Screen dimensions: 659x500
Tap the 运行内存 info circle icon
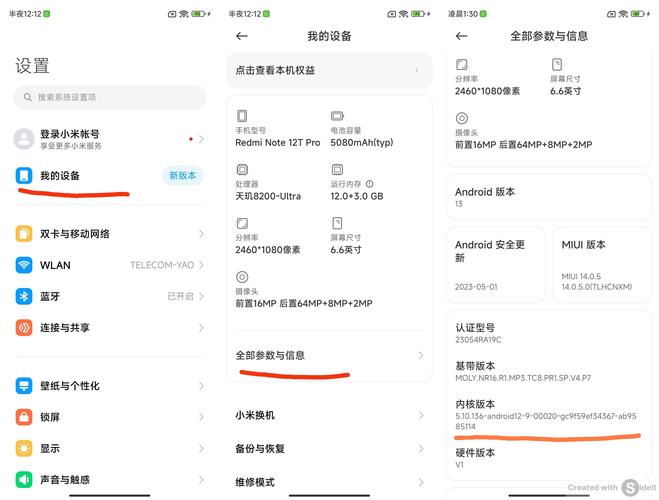pos(369,184)
